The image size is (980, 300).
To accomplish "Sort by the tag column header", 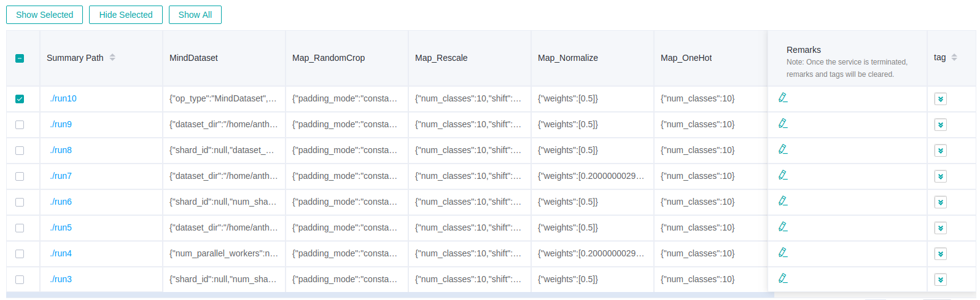I will 954,58.
